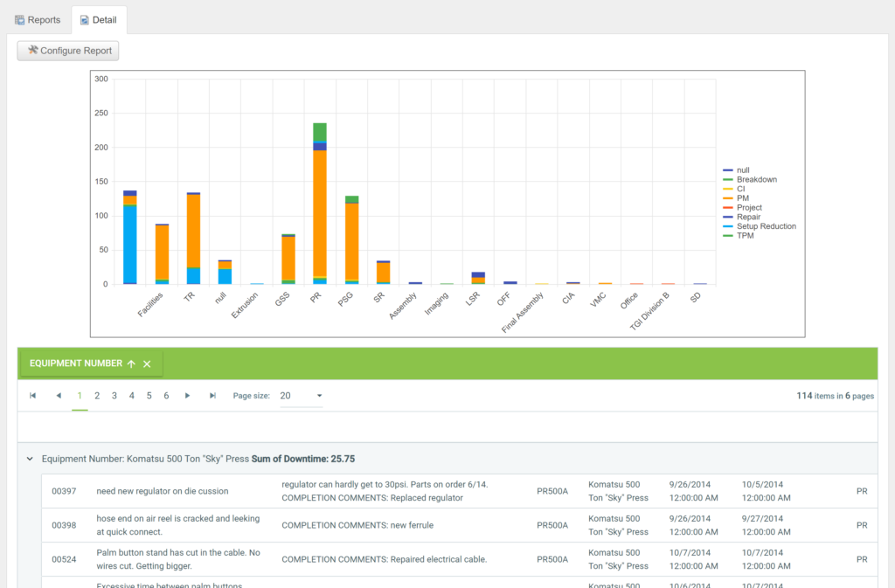The image size is (895, 588).
Task: Click the TGI Division B axis label
Action: click(x=649, y=311)
